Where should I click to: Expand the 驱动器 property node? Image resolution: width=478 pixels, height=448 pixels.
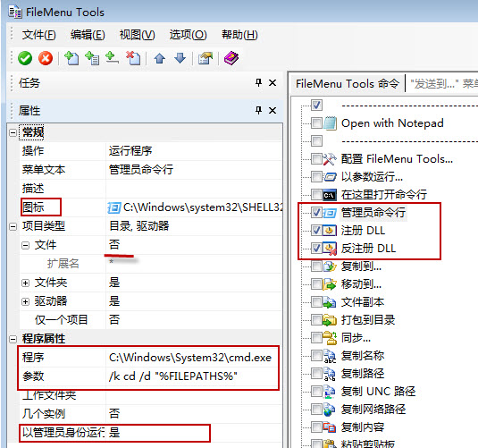26,302
